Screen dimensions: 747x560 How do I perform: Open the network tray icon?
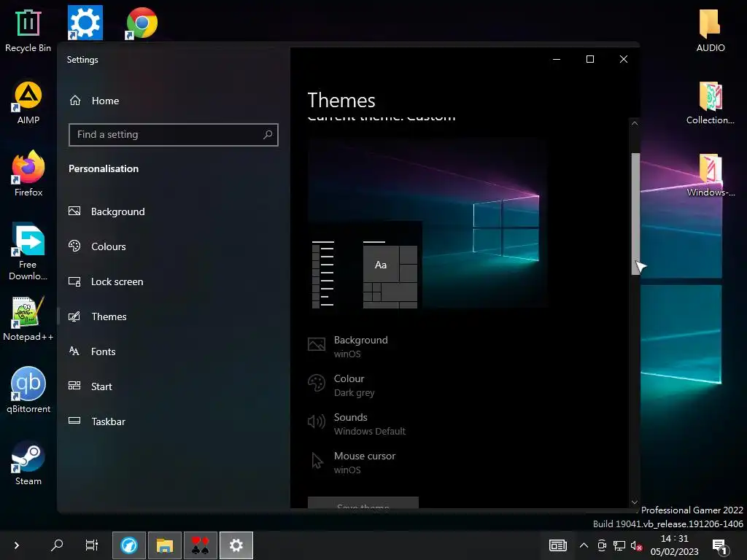pyautogui.click(x=619, y=545)
